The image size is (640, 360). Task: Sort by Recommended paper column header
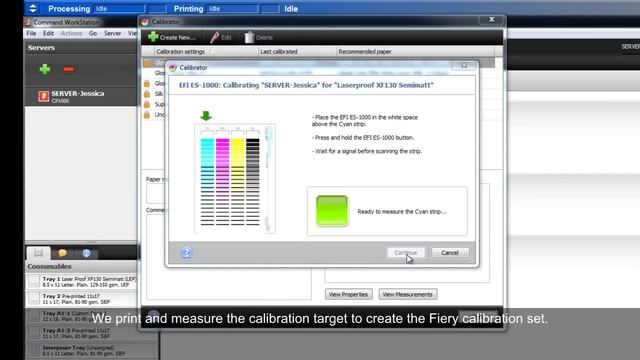point(415,51)
